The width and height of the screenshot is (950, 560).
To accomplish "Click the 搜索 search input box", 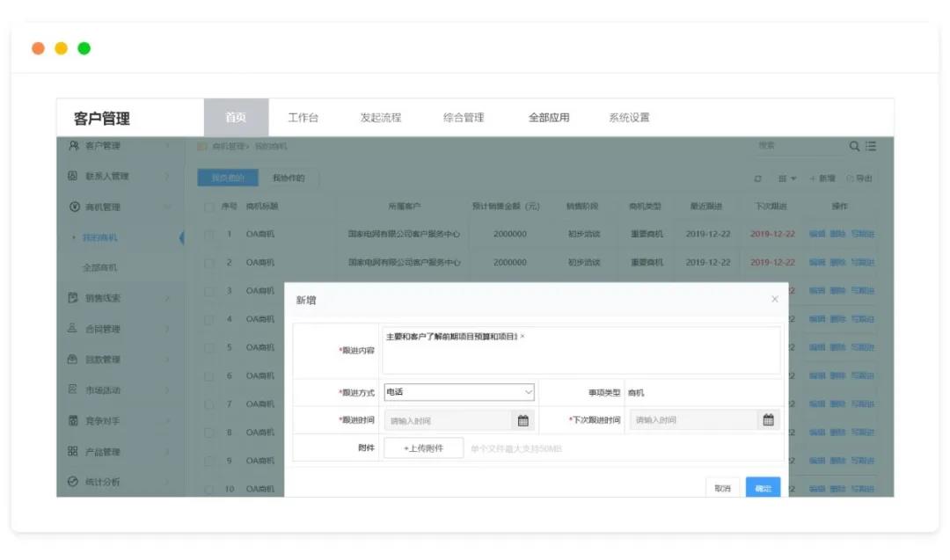I will 800,146.
